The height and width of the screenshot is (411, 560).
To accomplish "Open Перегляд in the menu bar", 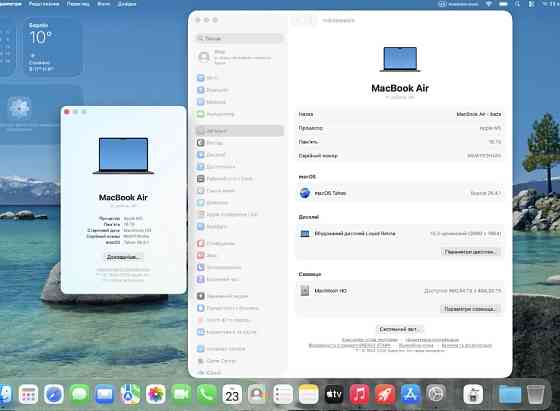I will point(78,4).
